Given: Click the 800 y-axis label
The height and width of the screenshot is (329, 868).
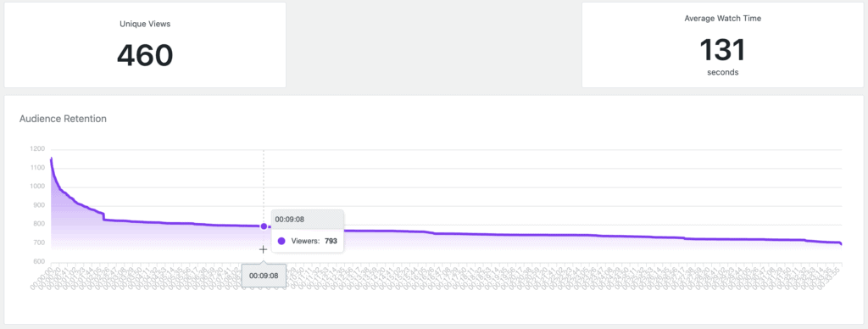Looking at the screenshot, I should tap(39, 225).
